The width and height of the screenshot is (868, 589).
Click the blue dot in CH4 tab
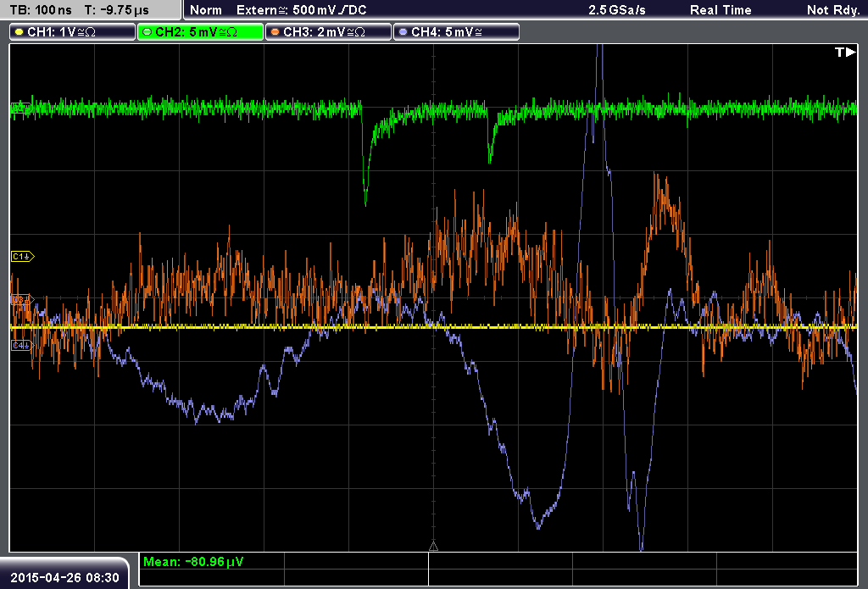403,32
